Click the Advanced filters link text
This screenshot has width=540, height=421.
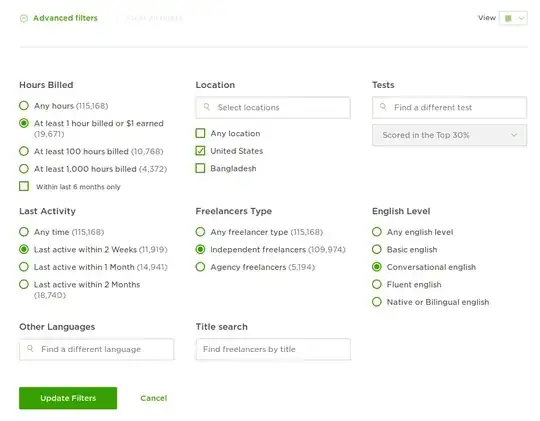[65, 18]
